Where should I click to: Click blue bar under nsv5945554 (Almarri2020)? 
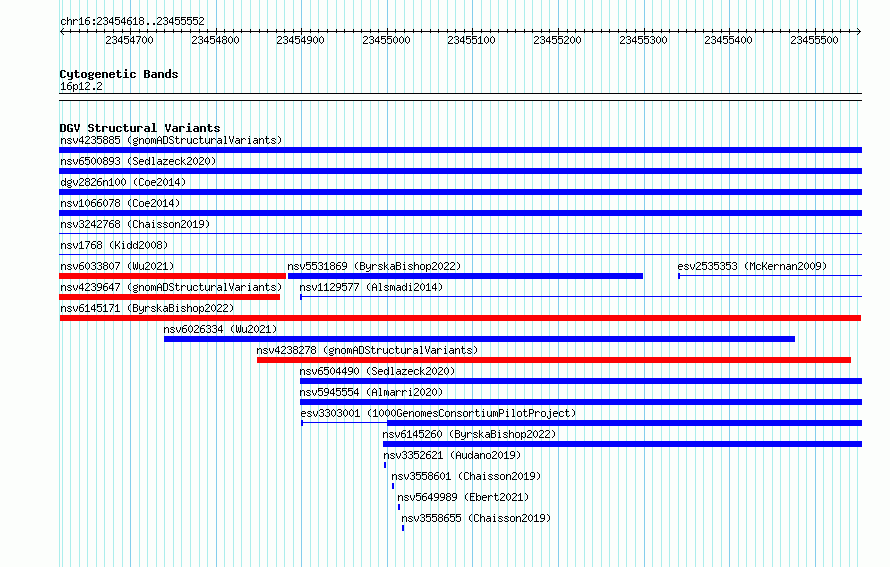point(581,402)
